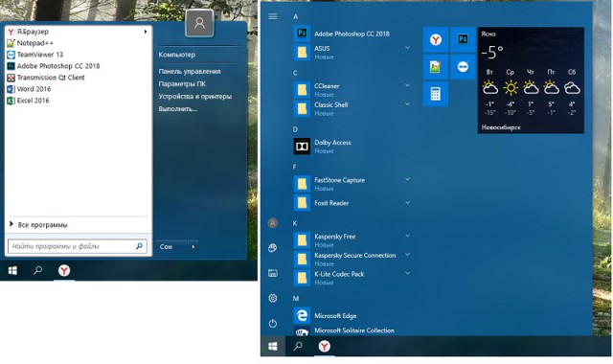Image resolution: width=613 pixels, height=364 pixels.
Task: Expand the Я.Браузер submenu arrow
Action: [x=146, y=32]
